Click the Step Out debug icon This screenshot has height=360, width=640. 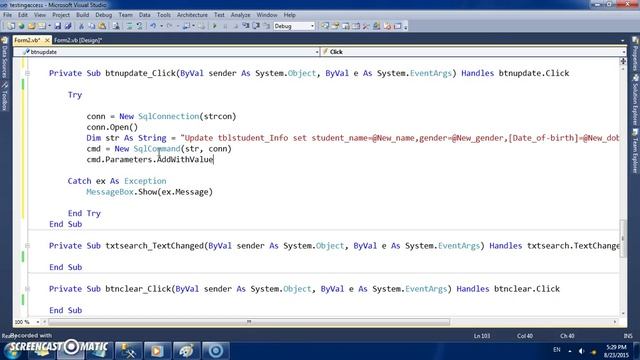point(267,26)
